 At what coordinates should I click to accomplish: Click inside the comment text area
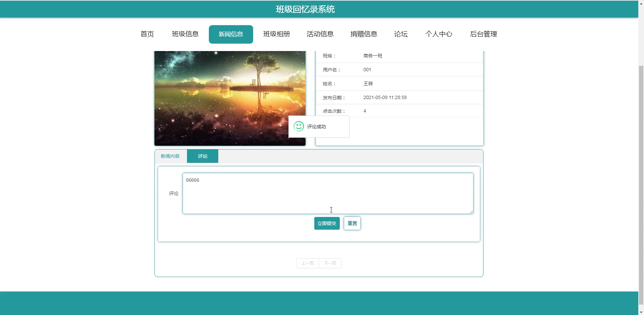tap(327, 193)
